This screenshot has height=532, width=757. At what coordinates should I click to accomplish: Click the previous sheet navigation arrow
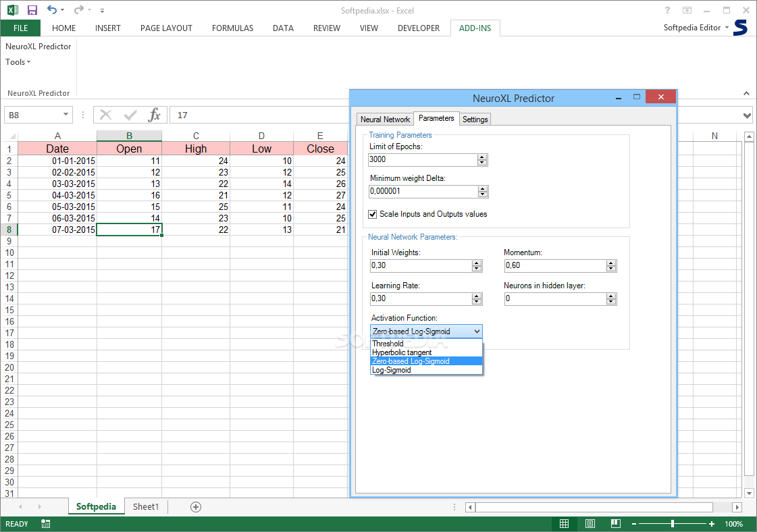tap(20, 507)
